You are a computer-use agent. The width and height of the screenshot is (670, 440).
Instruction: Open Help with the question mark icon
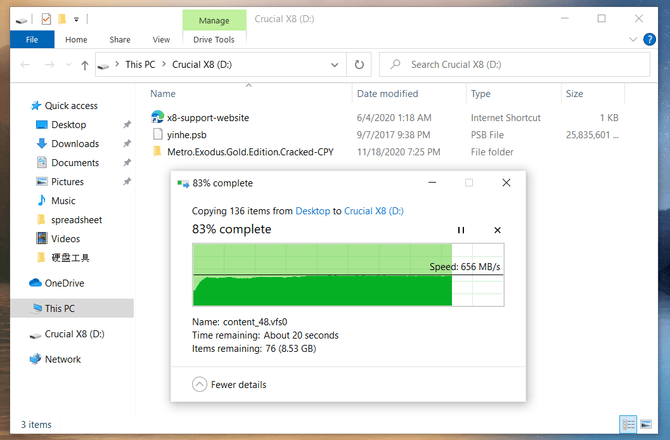pyautogui.click(x=649, y=39)
